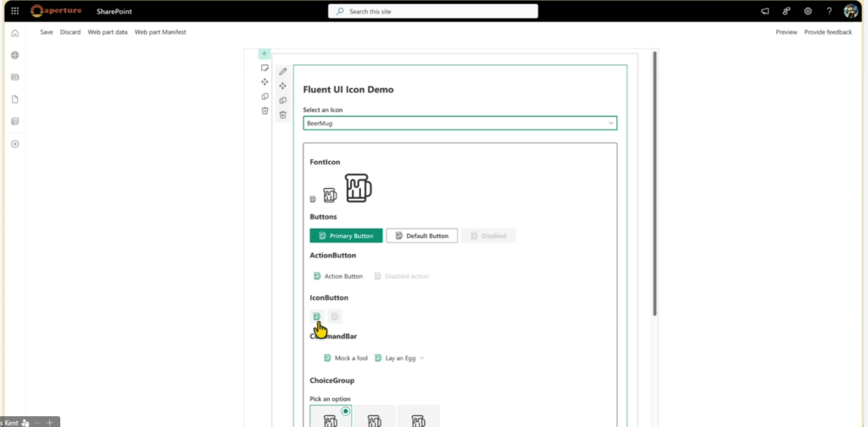Click the enabled BeerMug IconButton

[x=317, y=317]
